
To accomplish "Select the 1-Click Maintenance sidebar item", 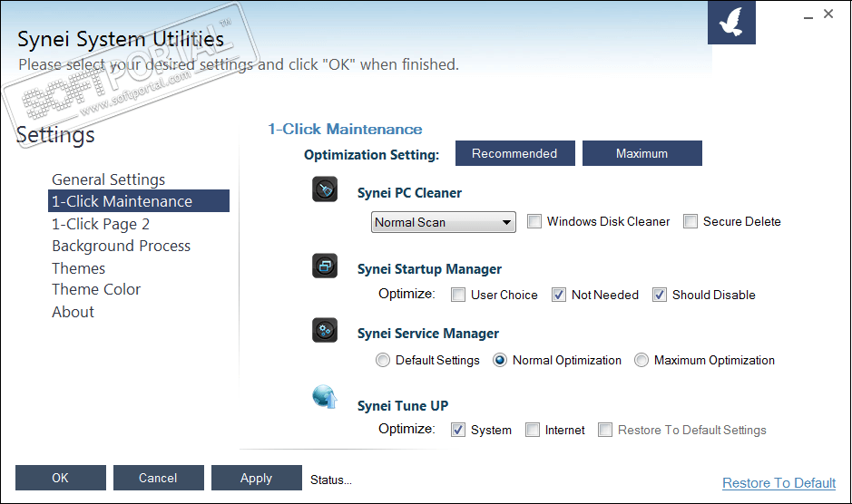I will [x=139, y=201].
